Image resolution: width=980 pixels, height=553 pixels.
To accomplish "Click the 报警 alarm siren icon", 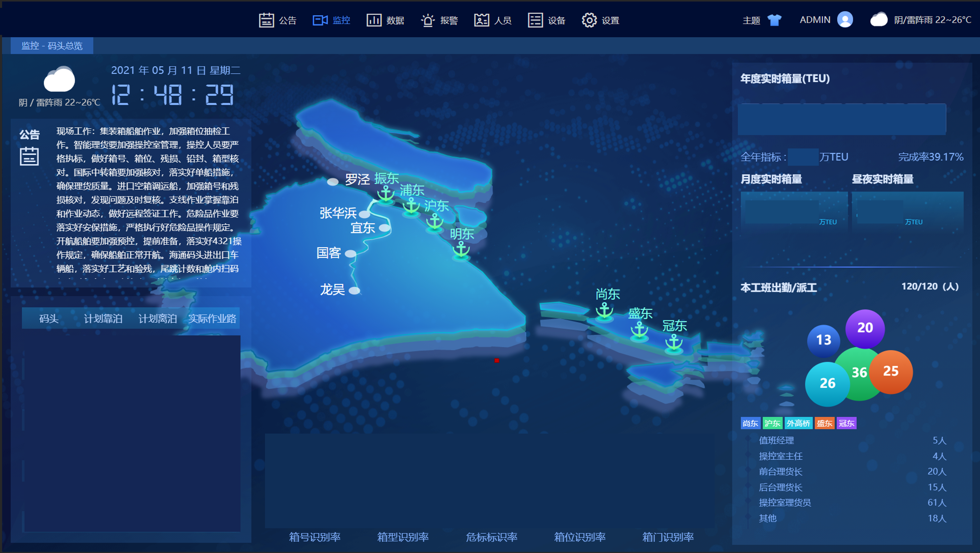I will (x=428, y=20).
